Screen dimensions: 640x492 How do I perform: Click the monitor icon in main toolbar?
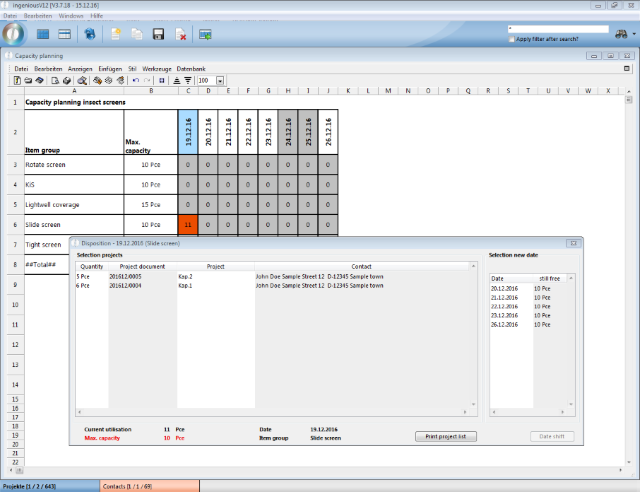point(205,35)
